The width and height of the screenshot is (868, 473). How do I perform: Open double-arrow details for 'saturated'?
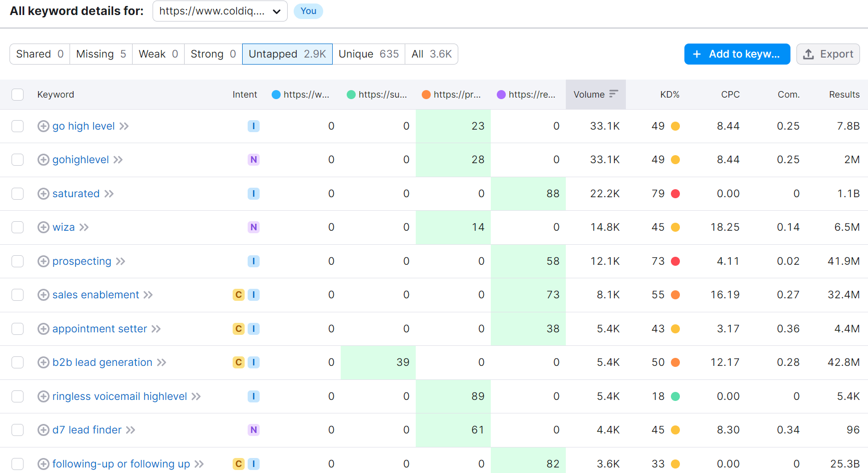pos(109,194)
